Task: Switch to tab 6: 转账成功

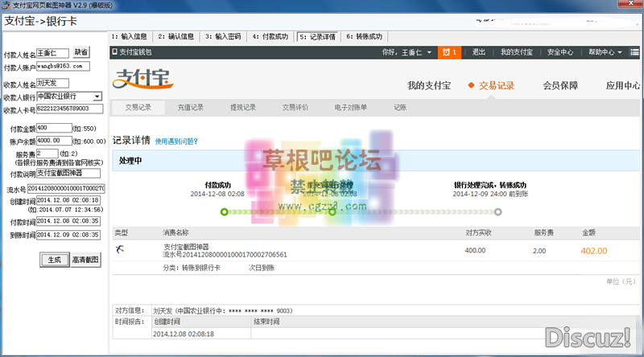Action: [365, 36]
